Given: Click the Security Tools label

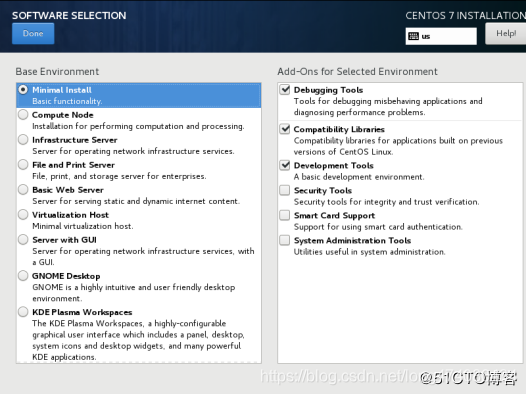Looking at the screenshot, I should coord(323,191).
